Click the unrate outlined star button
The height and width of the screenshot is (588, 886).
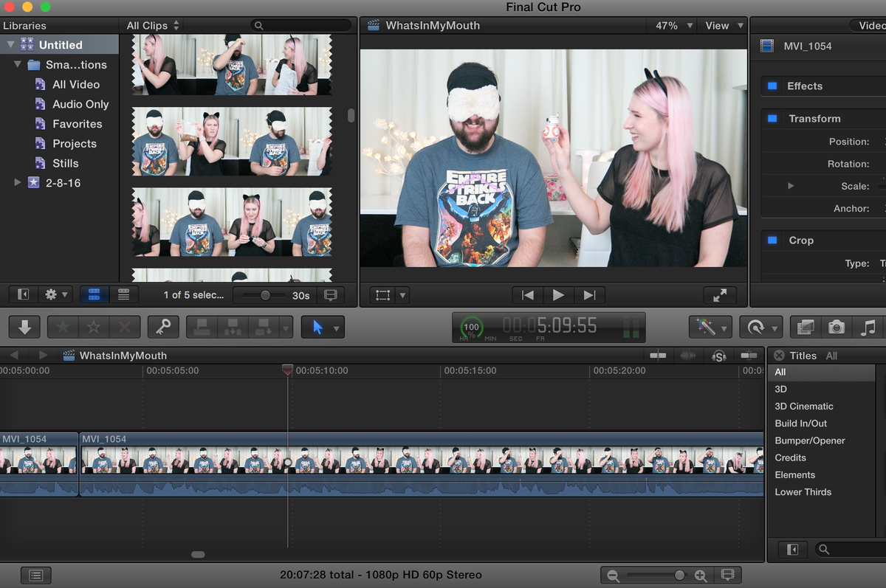tap(94, 327)
